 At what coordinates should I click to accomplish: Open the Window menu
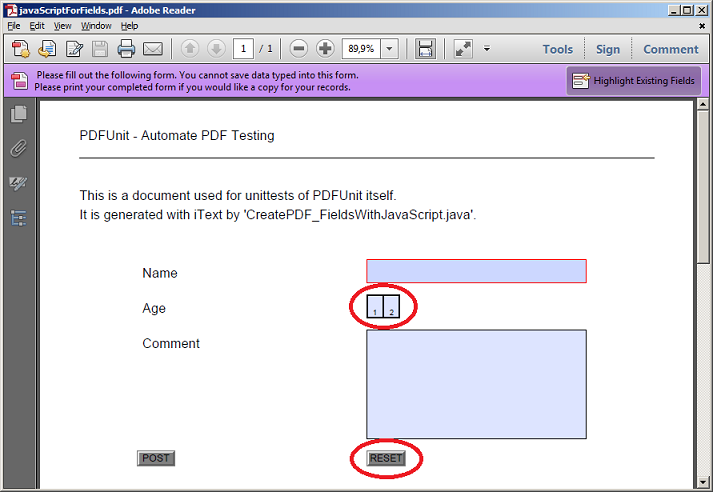96,25
